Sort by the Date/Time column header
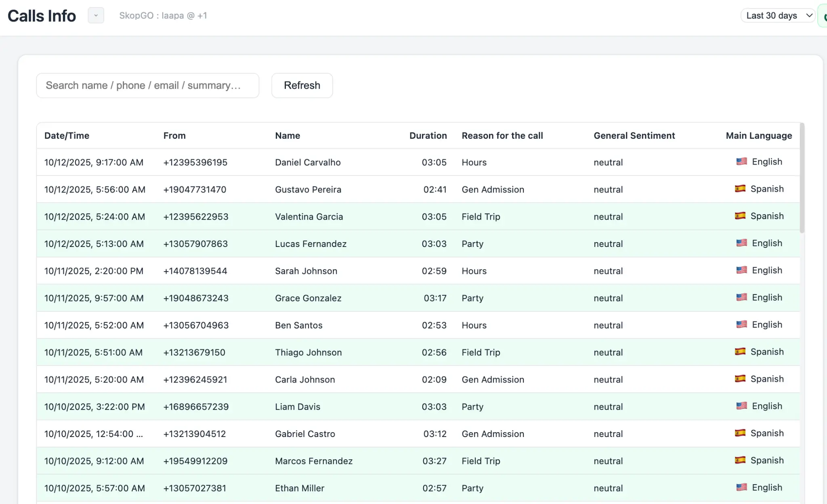The height and width of the screenshot is (504, 827). 66,136
